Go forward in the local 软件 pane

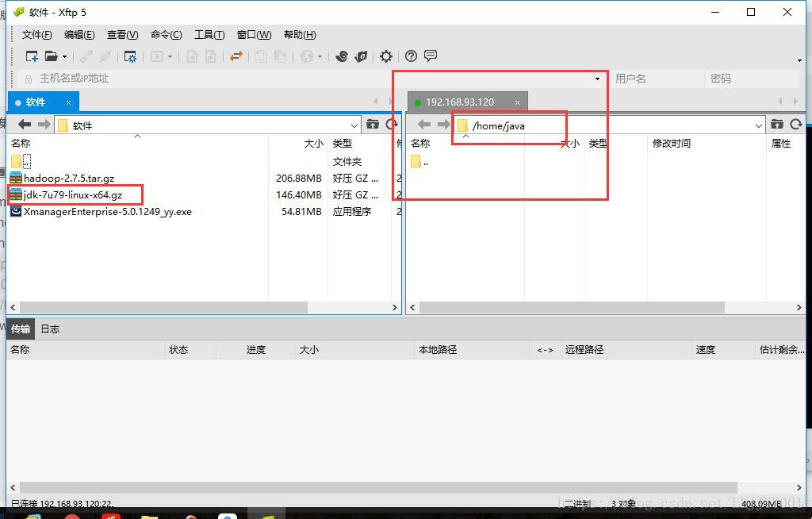(x=44, y=125)
